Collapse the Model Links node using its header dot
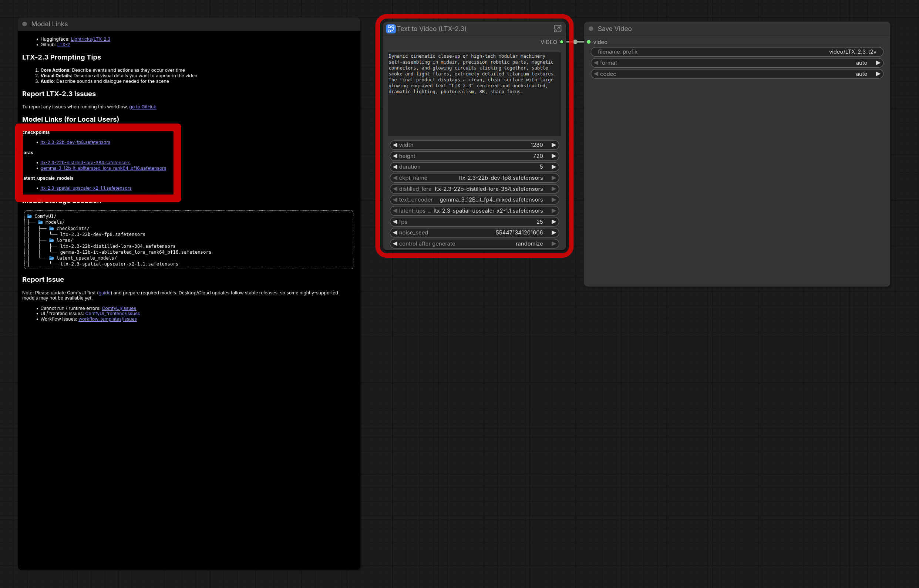 click(x=24, y=24)
